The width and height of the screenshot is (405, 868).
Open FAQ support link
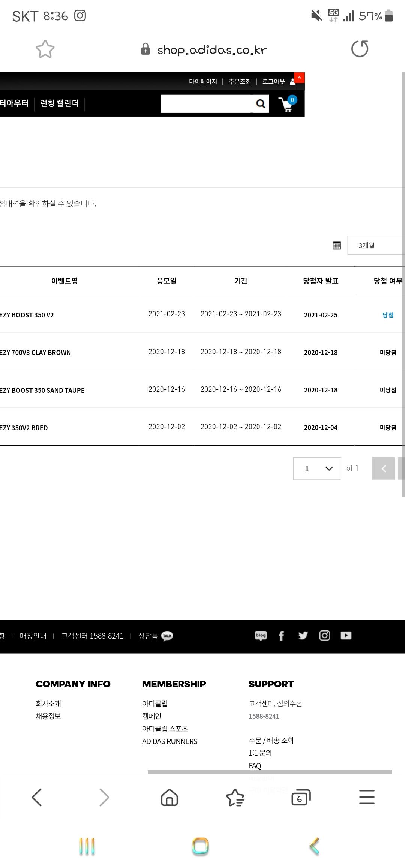(255, 766)
